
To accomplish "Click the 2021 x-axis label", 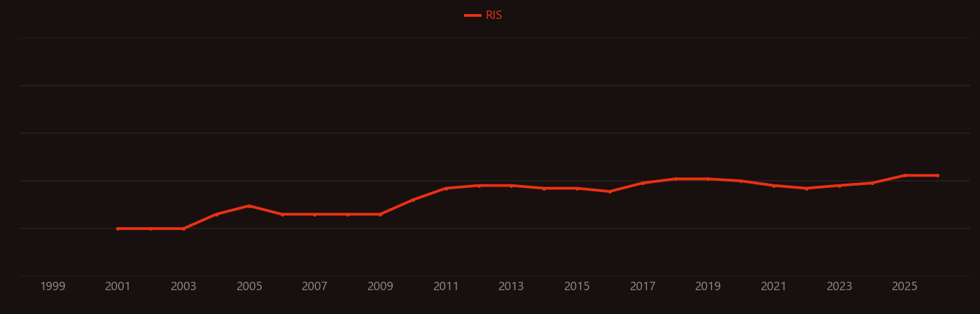I will 773,287.
